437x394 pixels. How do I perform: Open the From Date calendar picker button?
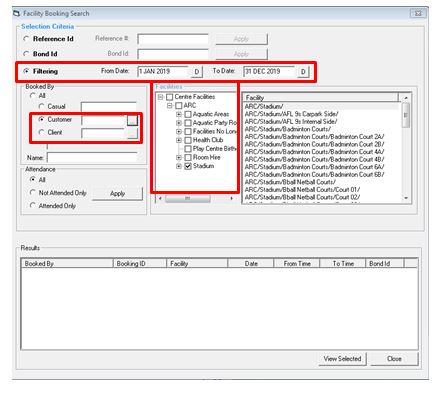197,72
